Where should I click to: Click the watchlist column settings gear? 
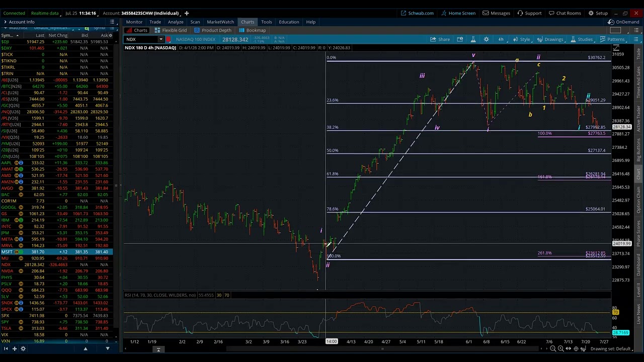pyautogui.click(x=110, y=35)
